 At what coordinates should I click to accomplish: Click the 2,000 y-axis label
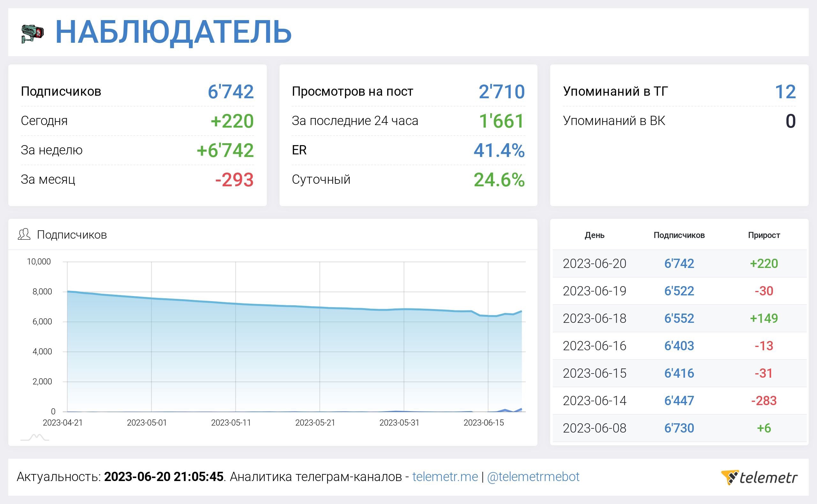coord(42,382)
